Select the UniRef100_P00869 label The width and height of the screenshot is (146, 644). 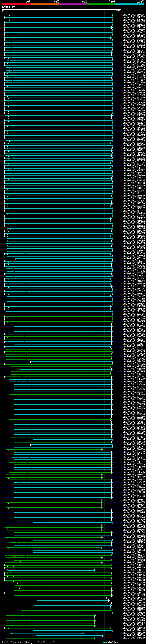coord(134,70)
